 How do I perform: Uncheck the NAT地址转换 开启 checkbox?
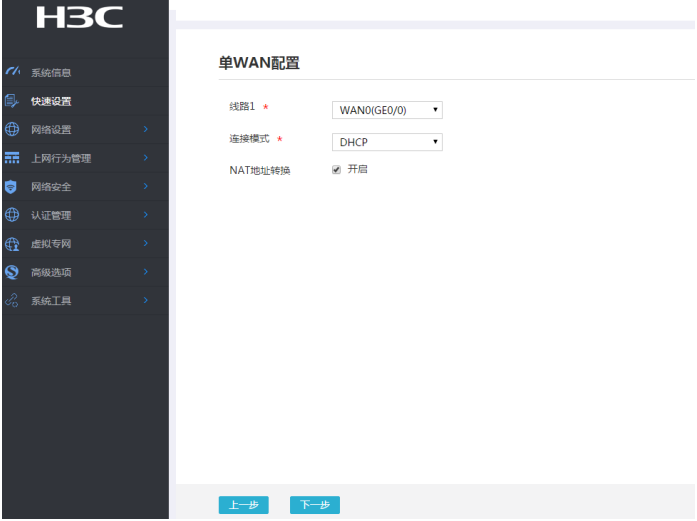pos(336,169)
